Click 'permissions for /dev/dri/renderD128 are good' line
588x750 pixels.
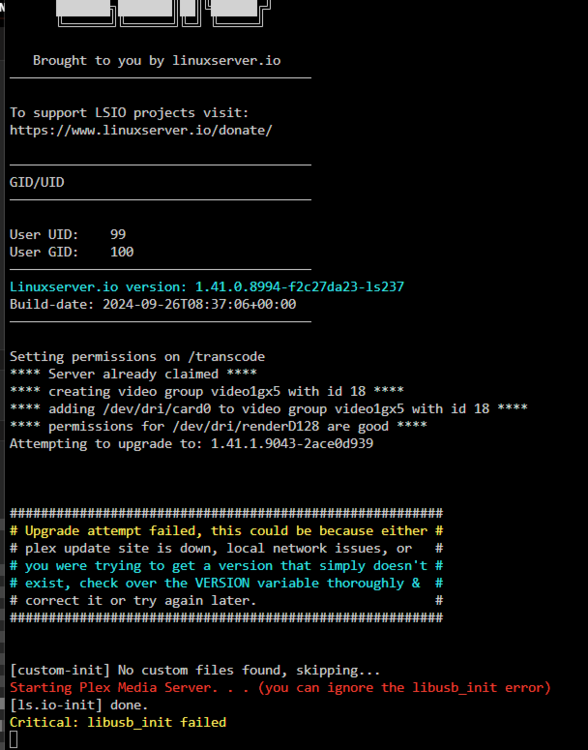(x=218, y=426)
